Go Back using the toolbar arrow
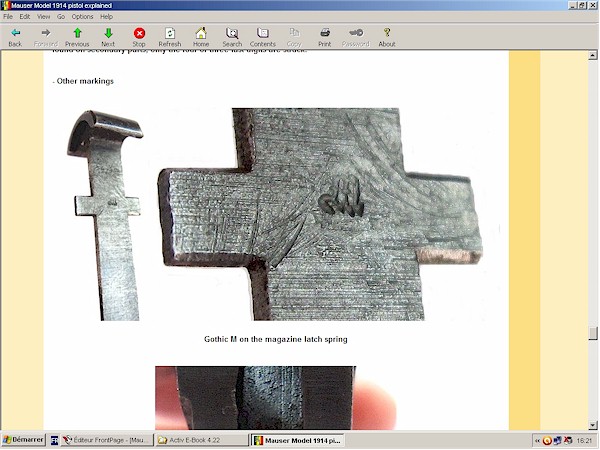Viewport: 600px width, 450px height. 15,37
